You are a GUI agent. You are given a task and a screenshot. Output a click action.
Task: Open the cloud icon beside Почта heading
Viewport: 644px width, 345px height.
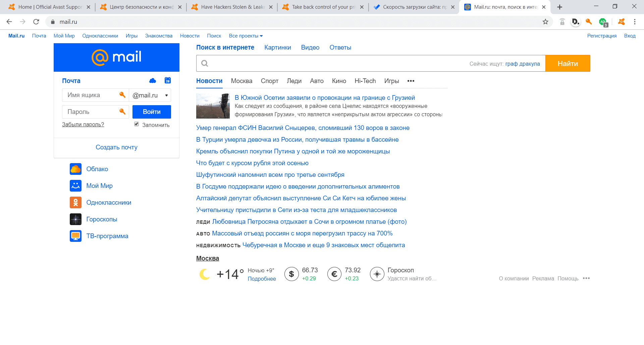pos(153,80)
